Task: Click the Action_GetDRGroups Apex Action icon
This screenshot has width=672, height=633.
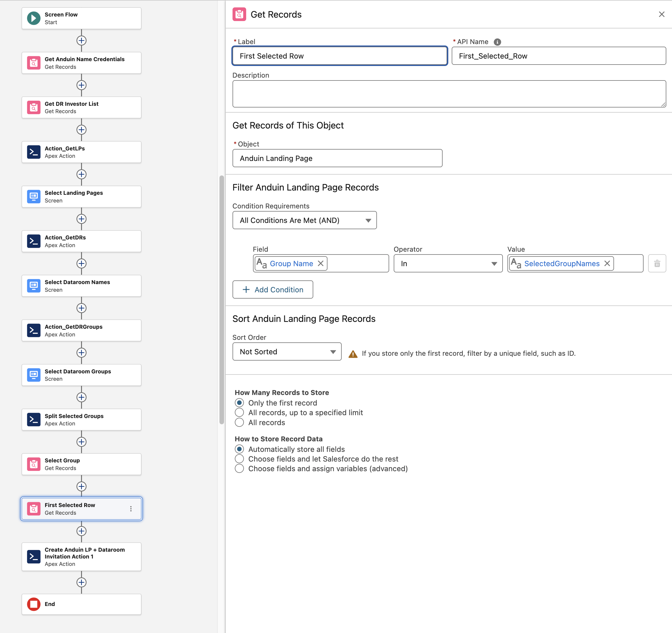Action: pyautogui.click(x=34, y=330)
